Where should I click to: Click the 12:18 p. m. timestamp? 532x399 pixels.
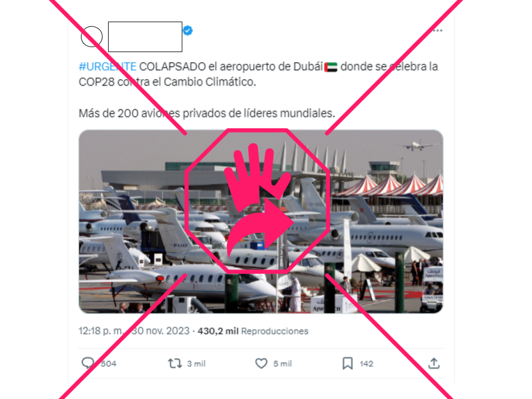pos(101,331)
